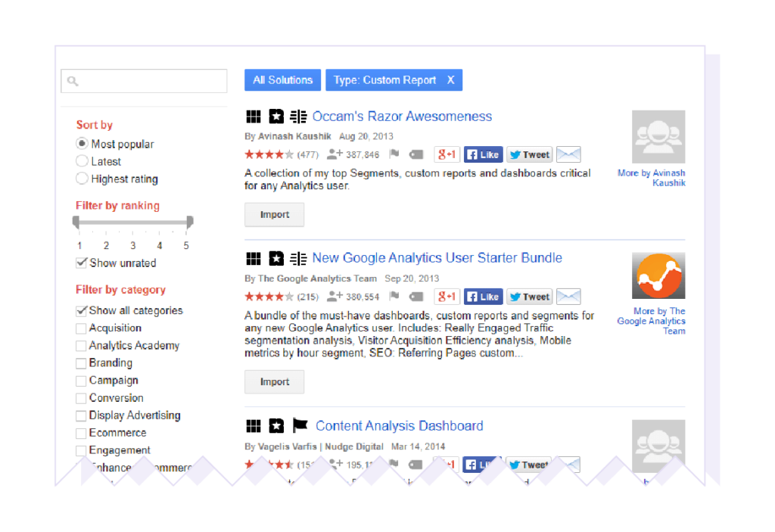The width and height of the screenshot is (775, 532).
Task: Open More by Avinash Kaushik link
Action: (x=652, y=178)
